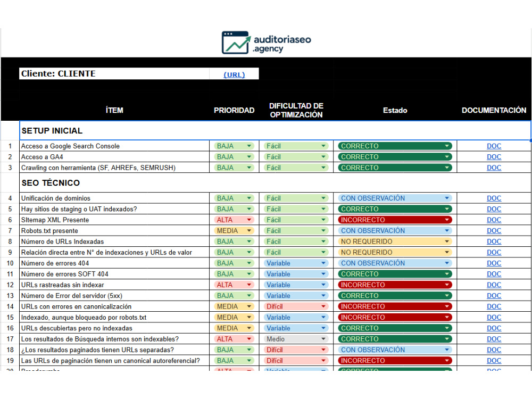This screenshot has height=399, width=532.
Task: Open DOC link for canonical autoreferencial row
Action: [x=494, y=361]
